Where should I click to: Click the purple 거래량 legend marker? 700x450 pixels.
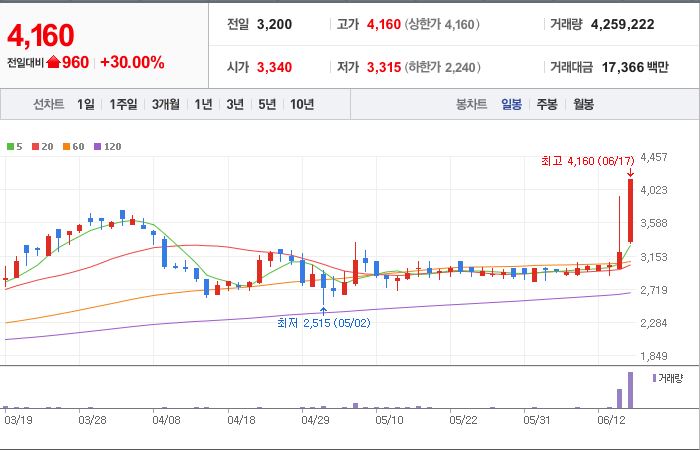(654, 378)
